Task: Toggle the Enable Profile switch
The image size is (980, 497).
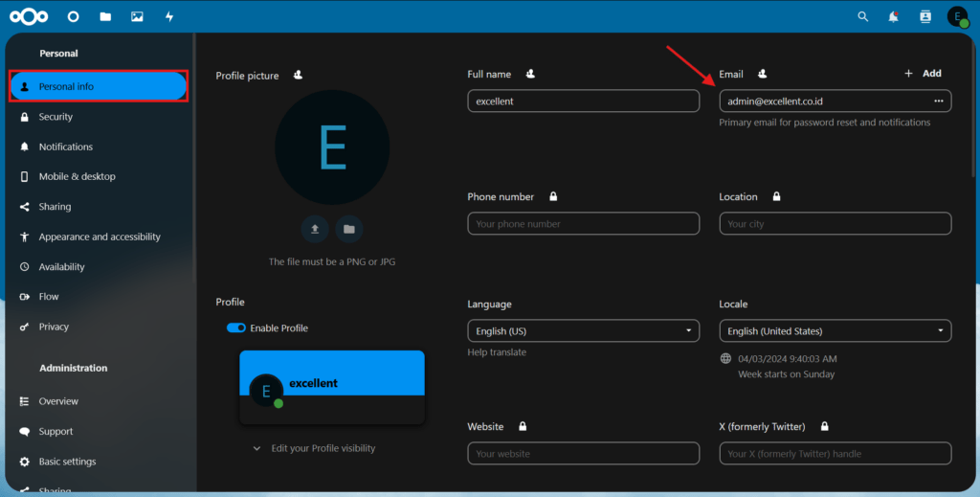Action: coord(236,328)
